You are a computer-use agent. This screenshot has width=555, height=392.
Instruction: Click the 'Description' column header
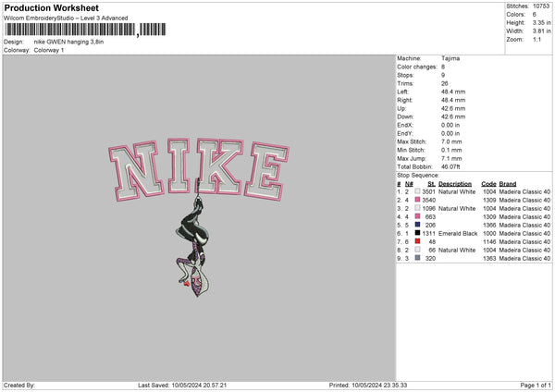[455, 184]
